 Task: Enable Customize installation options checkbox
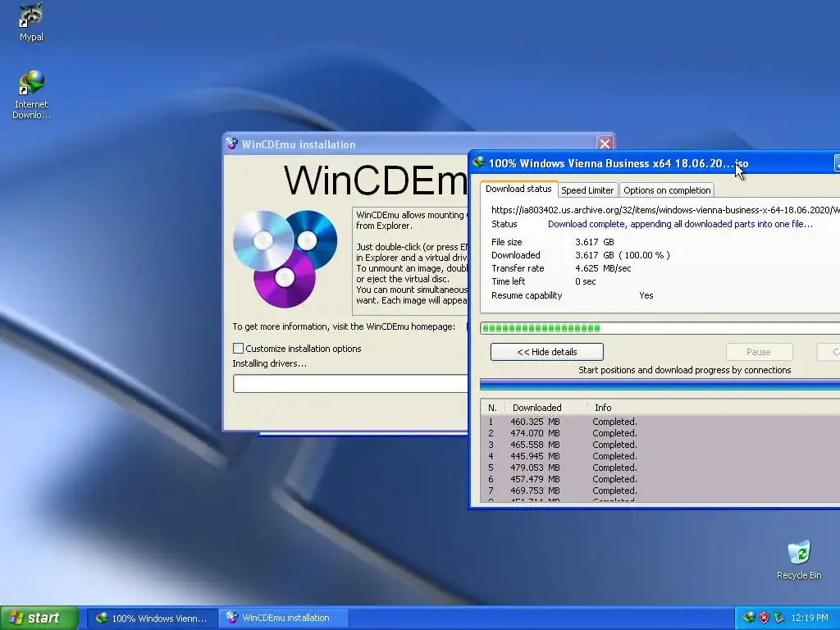[x=239, y=348]
